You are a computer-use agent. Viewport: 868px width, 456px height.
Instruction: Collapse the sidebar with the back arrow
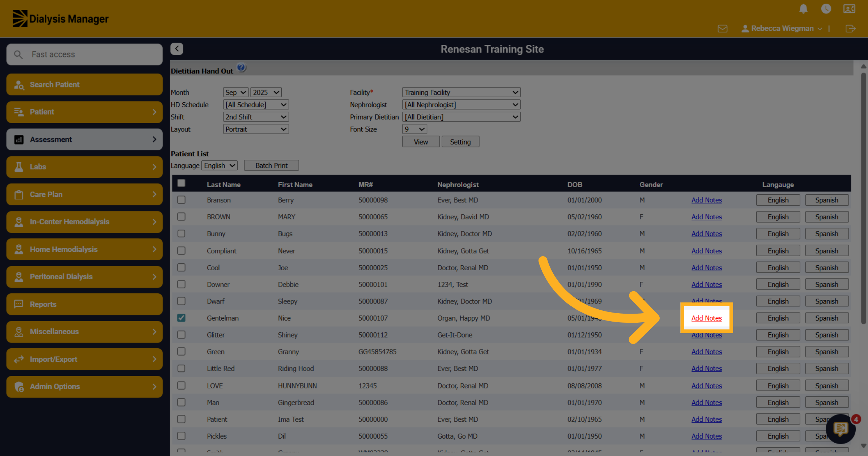(x=177, y=49)
